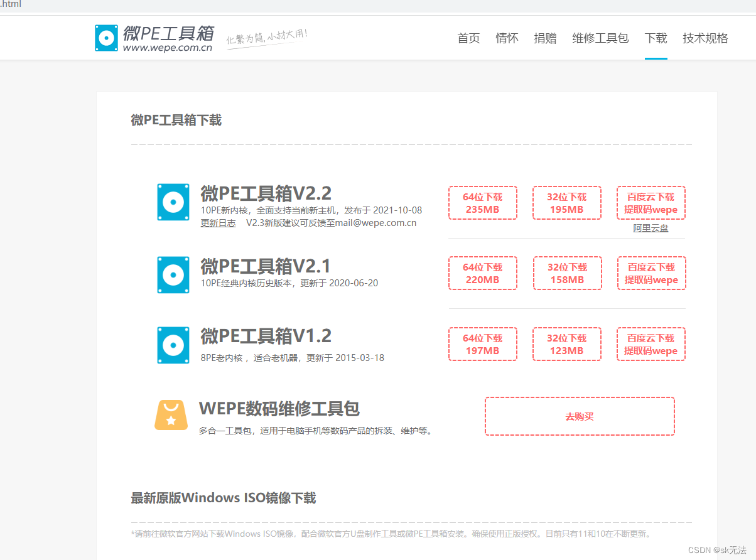
Task: Download V2.1 32位 158MB
Action: click(568, 273)
